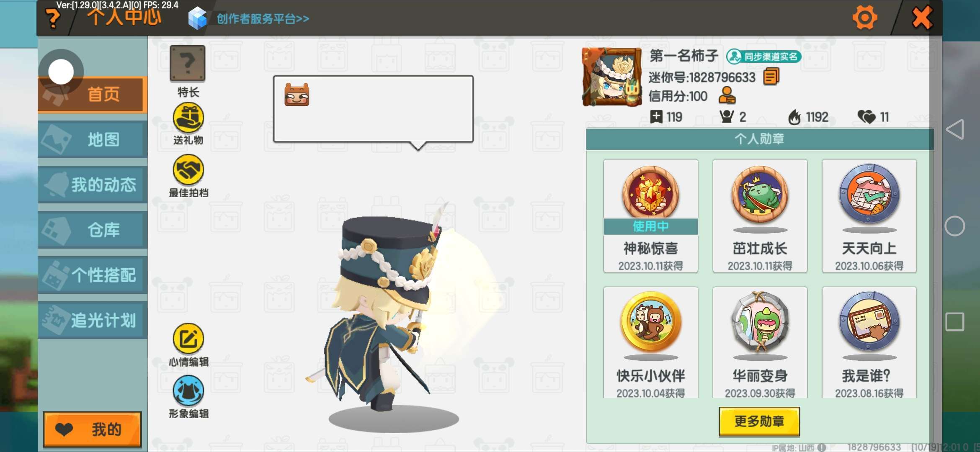Viewport: 980px width, 452px height.
Task: Switch to the 地图 tab
Action: point(92,140)
